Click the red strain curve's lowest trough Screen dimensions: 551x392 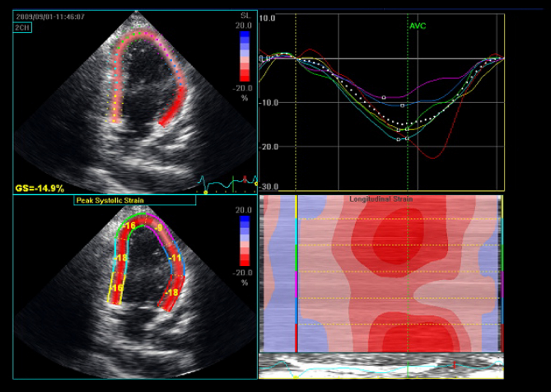[433, 158]
